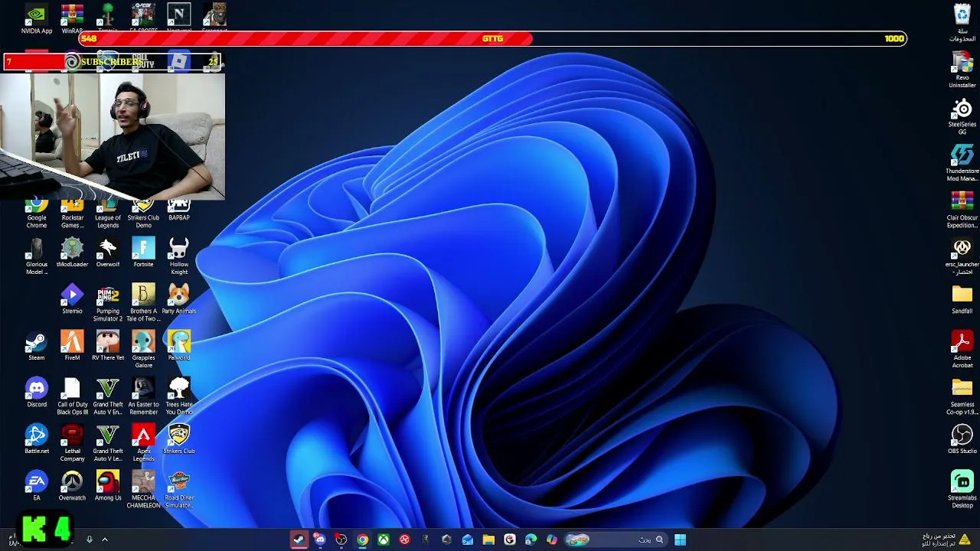The height and width of the screenshot is (551, 980).
Task: Launch FiveM from the desktop
Action: click(x=72, y=346)
